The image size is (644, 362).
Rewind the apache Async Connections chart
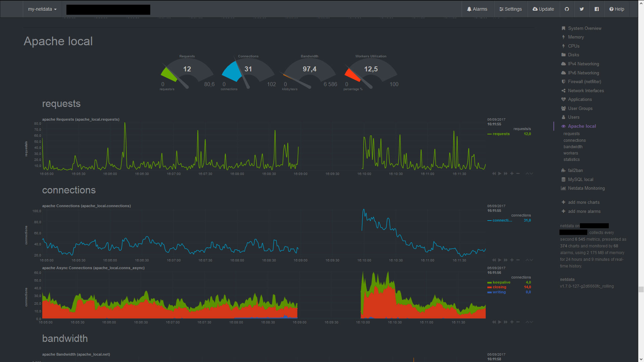(494, 322)
